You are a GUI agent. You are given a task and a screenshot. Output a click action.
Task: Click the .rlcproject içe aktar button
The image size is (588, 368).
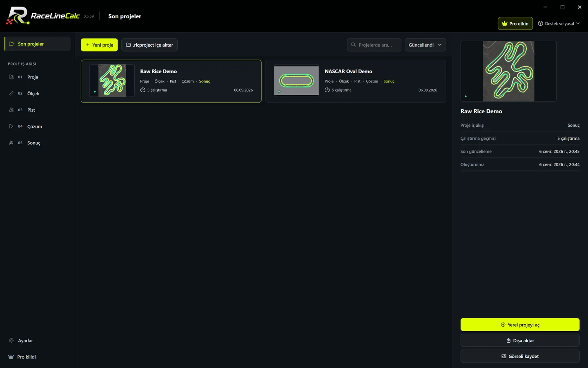pyautogui.click(x=149, y=45)
